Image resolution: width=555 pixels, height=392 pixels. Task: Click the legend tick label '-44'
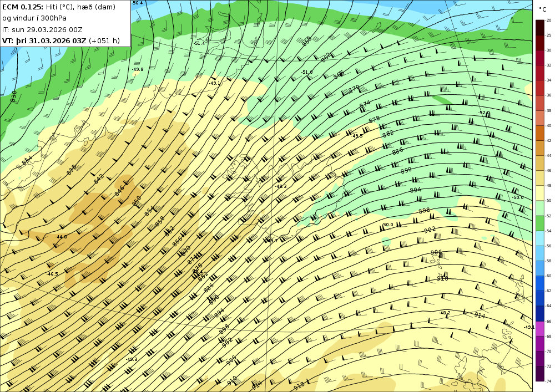pyautogui.click(x=548, y=156)
